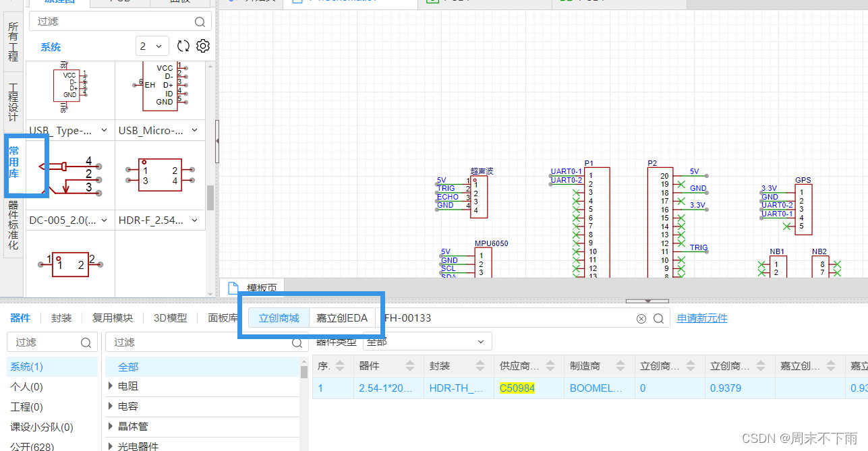
Task: Select 课设小分队(0) library source
Action: (x=52, y=427)
